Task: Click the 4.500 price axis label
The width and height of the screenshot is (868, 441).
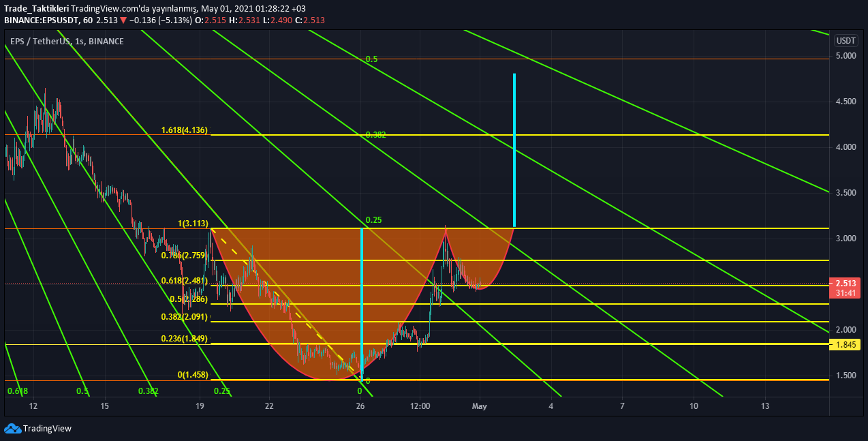Action: click(846, 102)
